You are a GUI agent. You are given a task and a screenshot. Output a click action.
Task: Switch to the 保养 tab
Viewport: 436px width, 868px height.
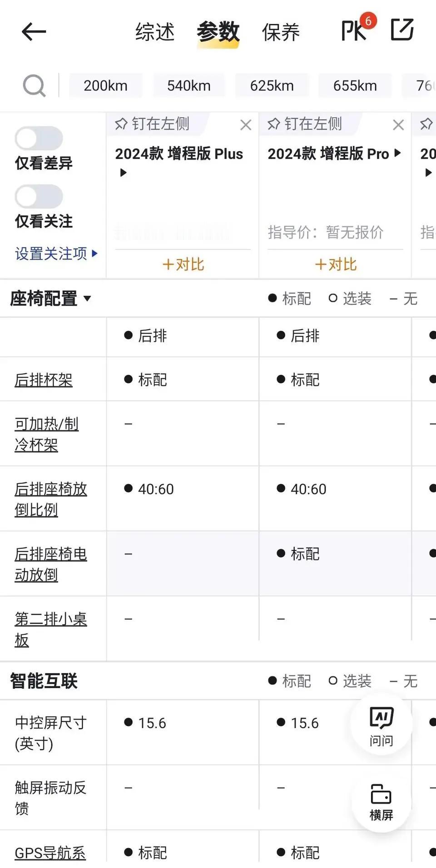tap(281, 32)
